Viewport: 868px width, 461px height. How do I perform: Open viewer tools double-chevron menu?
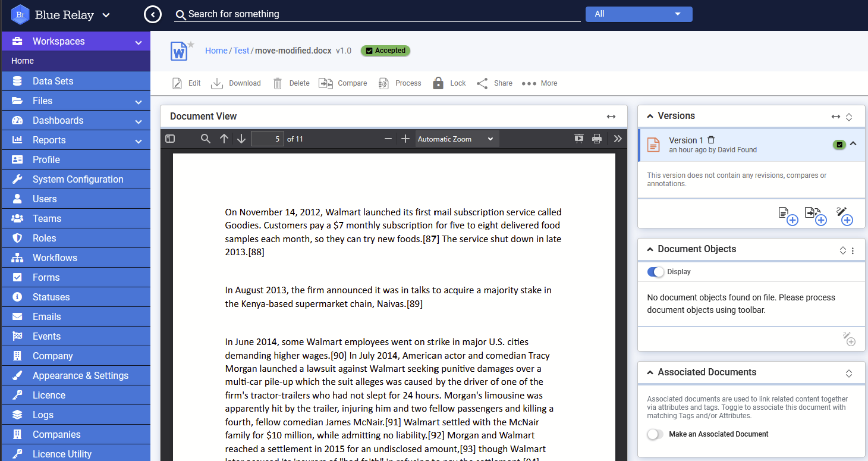[618, 139]
